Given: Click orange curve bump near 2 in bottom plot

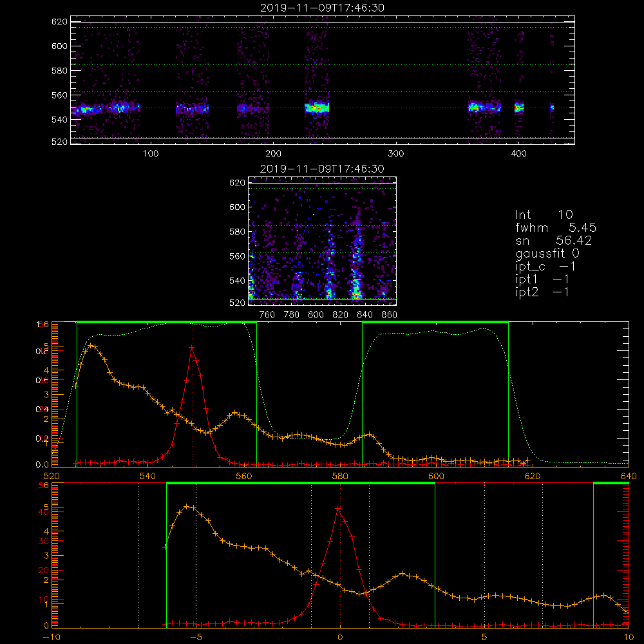Looking at the screenshot, I should click(402, 573).
